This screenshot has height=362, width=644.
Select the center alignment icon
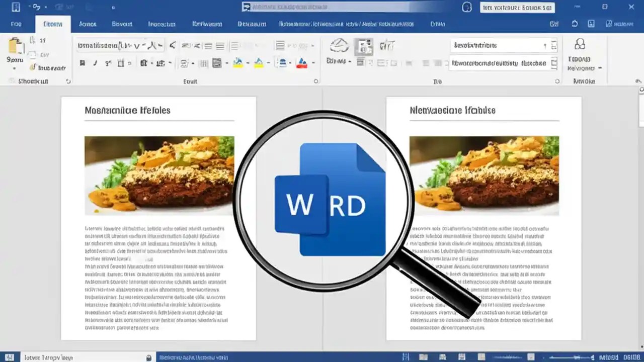219,46
